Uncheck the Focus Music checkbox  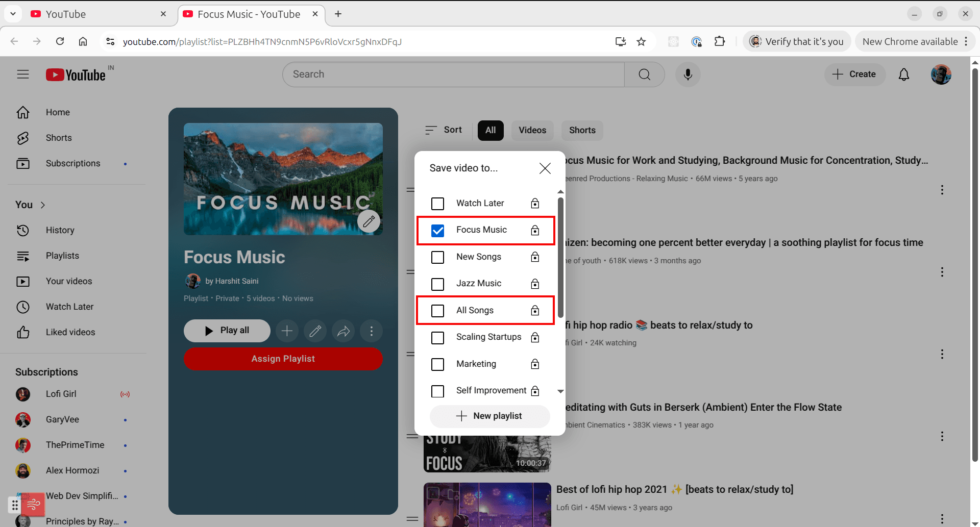(437, 231)
